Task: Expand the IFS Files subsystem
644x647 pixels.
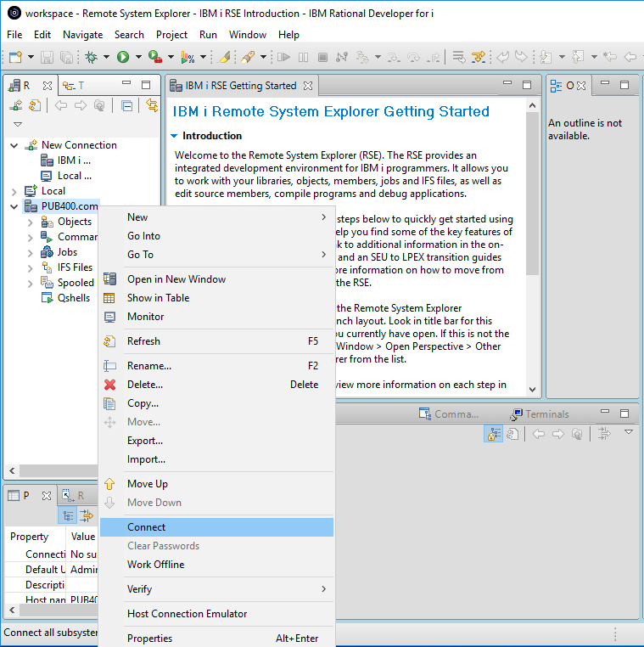Action: point(30,268)
